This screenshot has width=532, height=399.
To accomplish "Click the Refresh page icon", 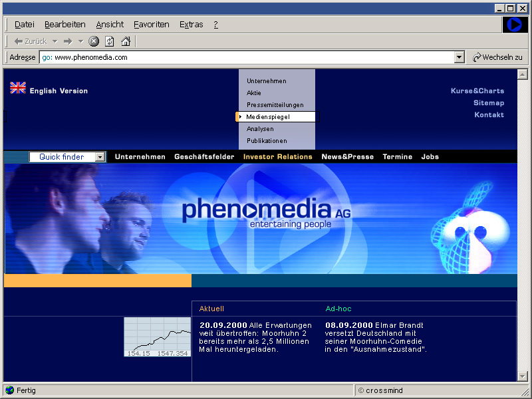I will [109, 41].
